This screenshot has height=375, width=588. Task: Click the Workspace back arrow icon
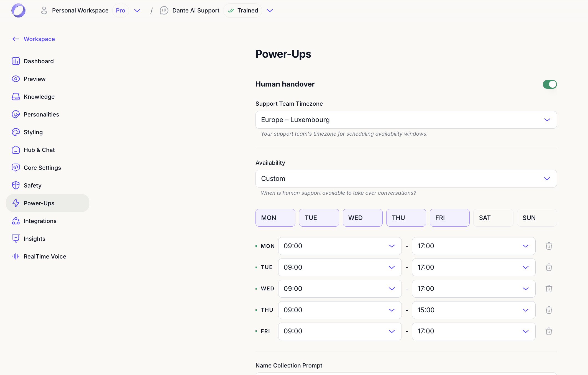click(16, 39)
